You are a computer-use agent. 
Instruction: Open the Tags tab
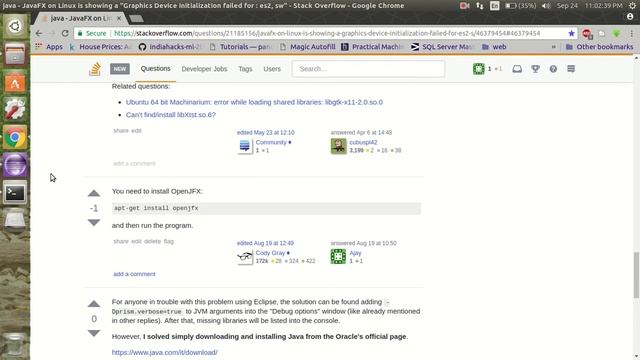point(245,69)
